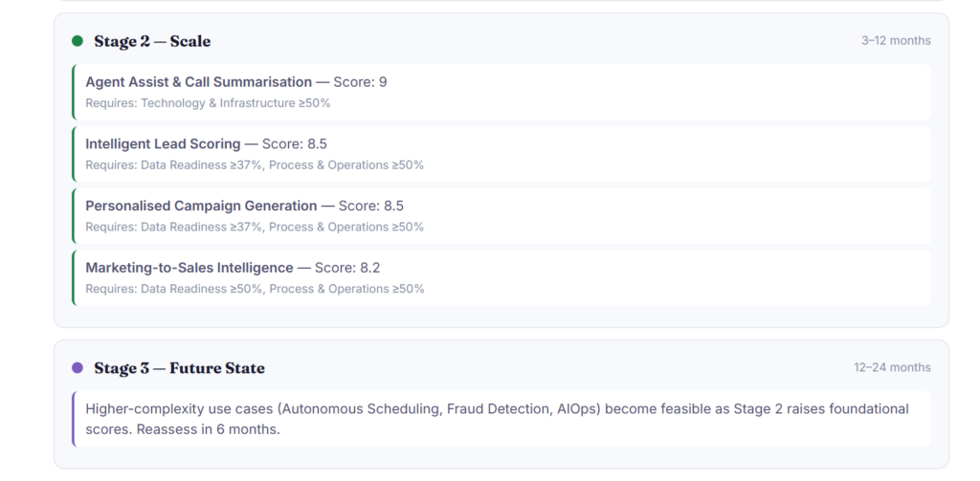Open the Agent Assist & Call Summarisation title

pyautogui.click(x=198, y=82)
